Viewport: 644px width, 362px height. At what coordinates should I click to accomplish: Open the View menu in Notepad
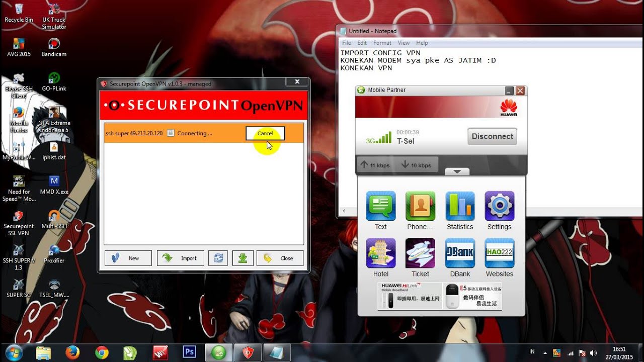coord(404,43)
